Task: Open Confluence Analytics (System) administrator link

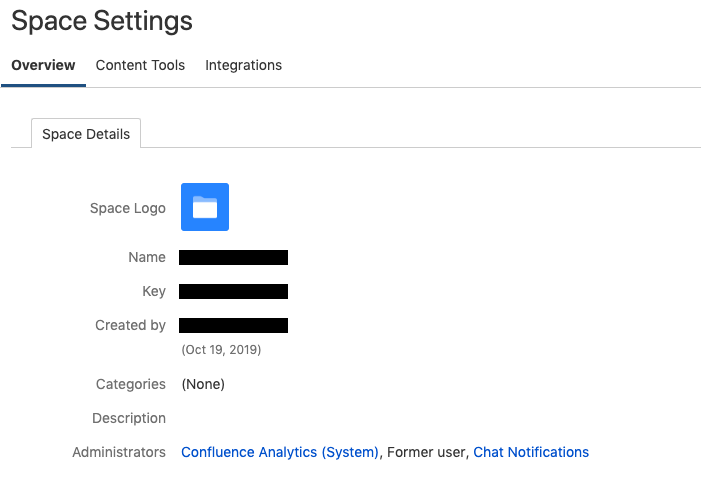Action: click(280, 452)
